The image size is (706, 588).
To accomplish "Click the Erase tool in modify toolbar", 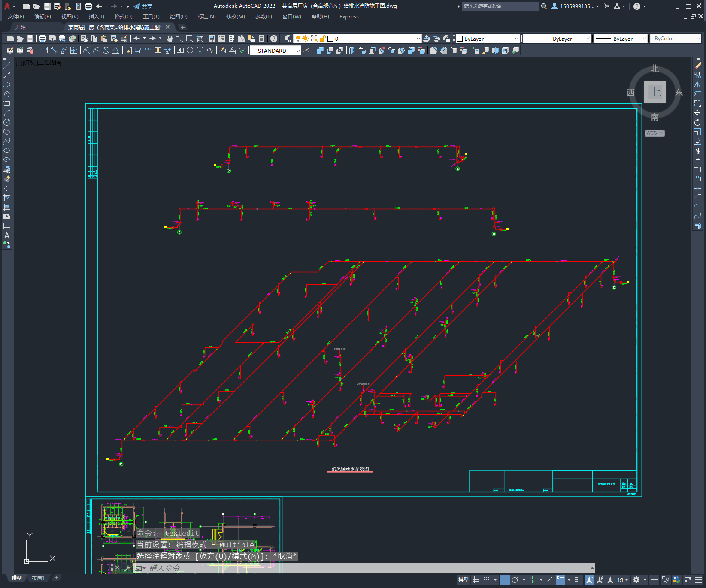I will (x=697, y=66).
